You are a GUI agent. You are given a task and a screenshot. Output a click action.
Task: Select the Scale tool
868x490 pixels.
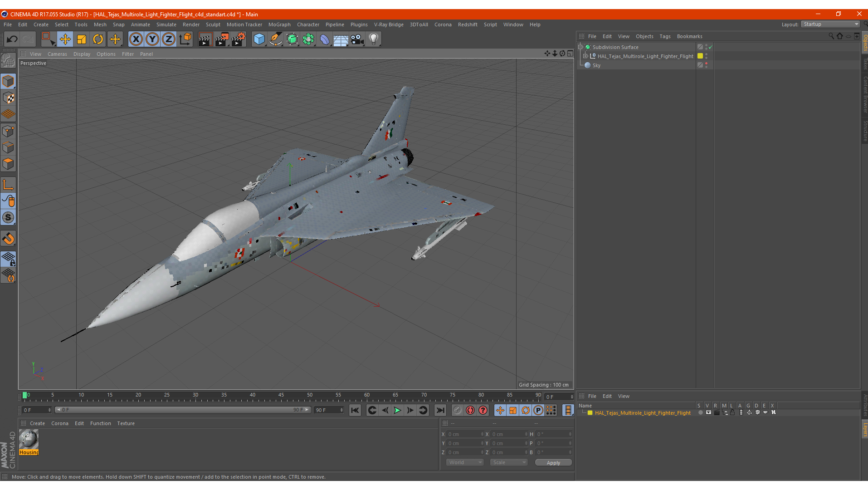tap(82, 39)
